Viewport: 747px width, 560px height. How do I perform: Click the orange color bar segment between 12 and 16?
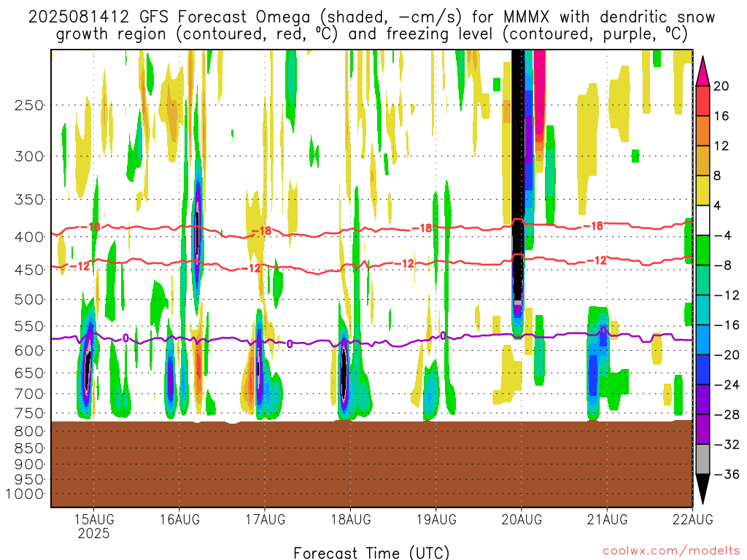pyautogui.click(x=703, y=131)
